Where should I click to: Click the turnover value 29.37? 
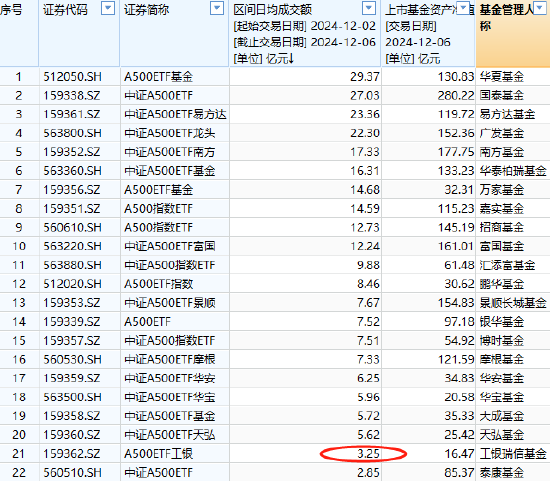[365, 76]
